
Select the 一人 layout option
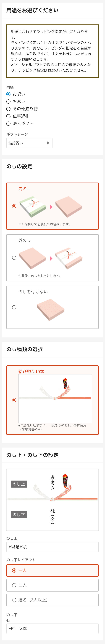[x=14, y=570]
